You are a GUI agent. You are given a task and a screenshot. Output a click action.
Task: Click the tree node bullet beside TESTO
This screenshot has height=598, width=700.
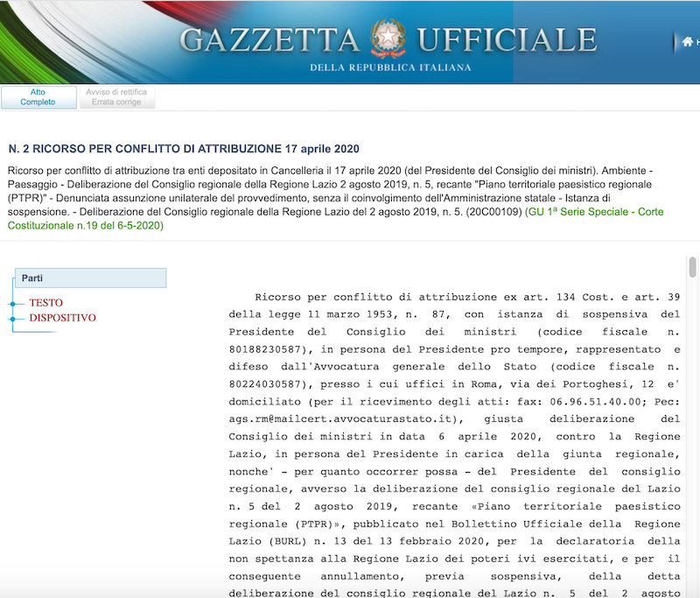click(12, 304)
